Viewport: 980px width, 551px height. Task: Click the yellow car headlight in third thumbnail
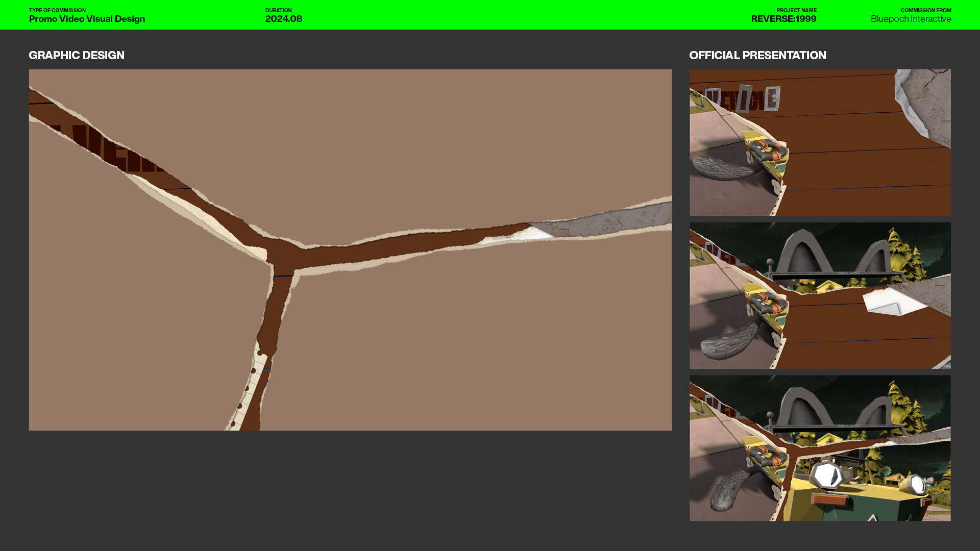coord(827,474)
